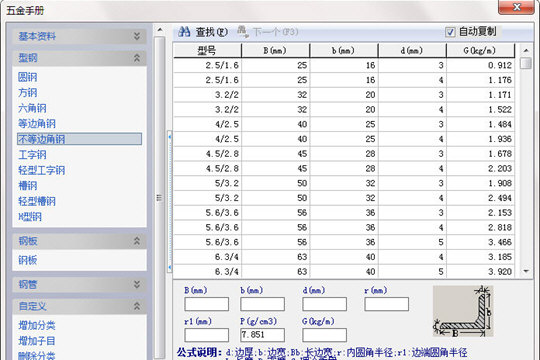
Task: Select the cell with weight 2.153
Action: 480,213
